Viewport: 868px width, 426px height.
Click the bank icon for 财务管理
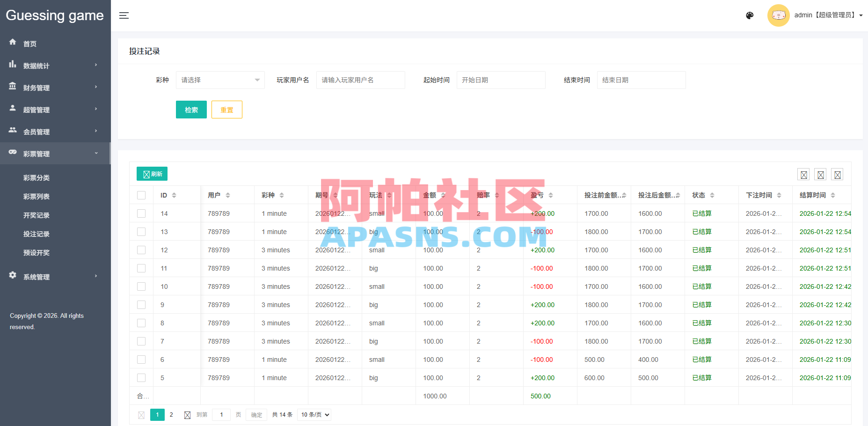pos(13,86)
